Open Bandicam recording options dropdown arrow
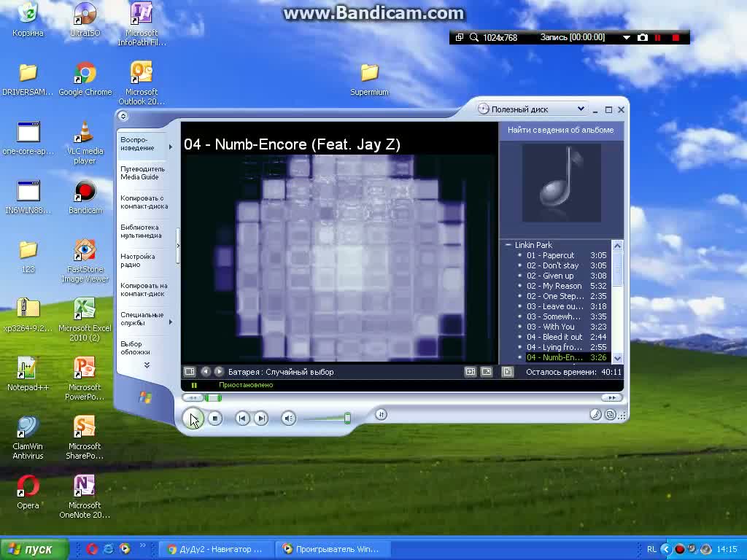Image resolution: width=747 pixels, height=560 pixels. [x=627, y=38]
